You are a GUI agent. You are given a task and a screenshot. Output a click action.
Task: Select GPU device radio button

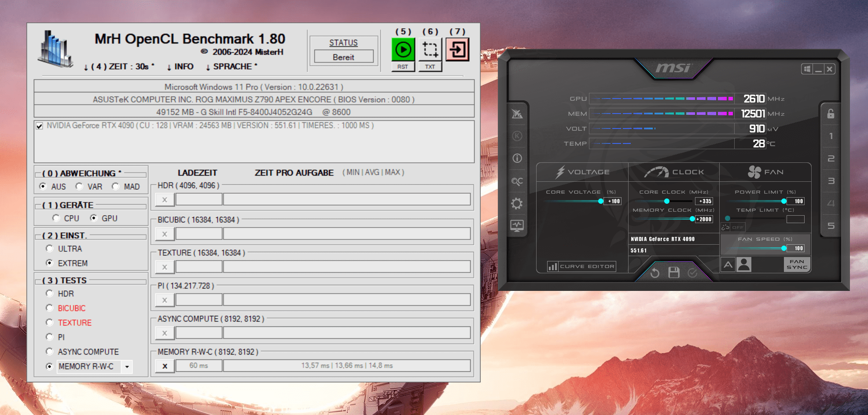[x=93, y=218]
